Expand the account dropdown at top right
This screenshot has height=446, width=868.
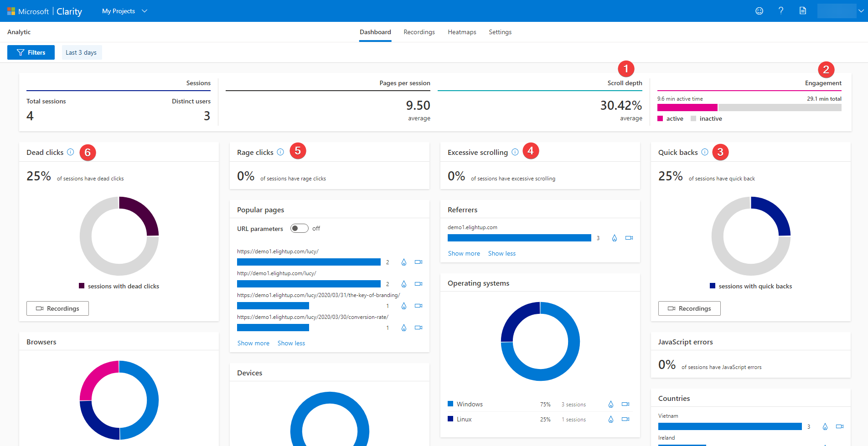point(860,11)
